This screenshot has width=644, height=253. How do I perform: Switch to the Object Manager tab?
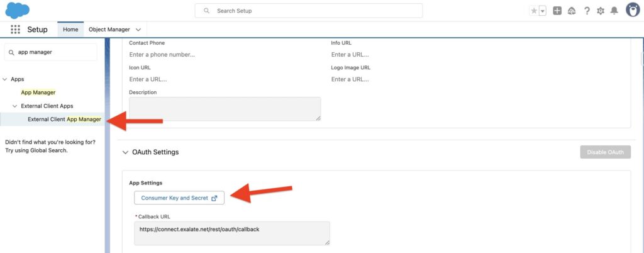(109, 30)
